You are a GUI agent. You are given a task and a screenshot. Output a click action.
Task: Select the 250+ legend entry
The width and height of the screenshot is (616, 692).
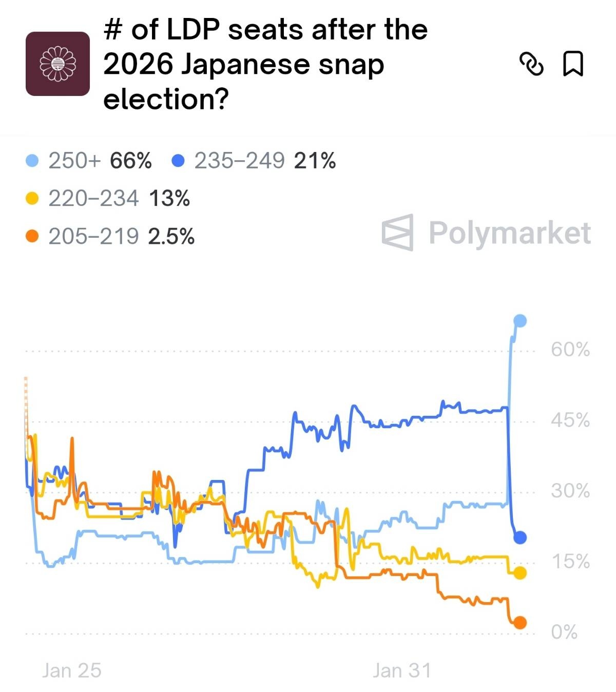tap(89, 161)
